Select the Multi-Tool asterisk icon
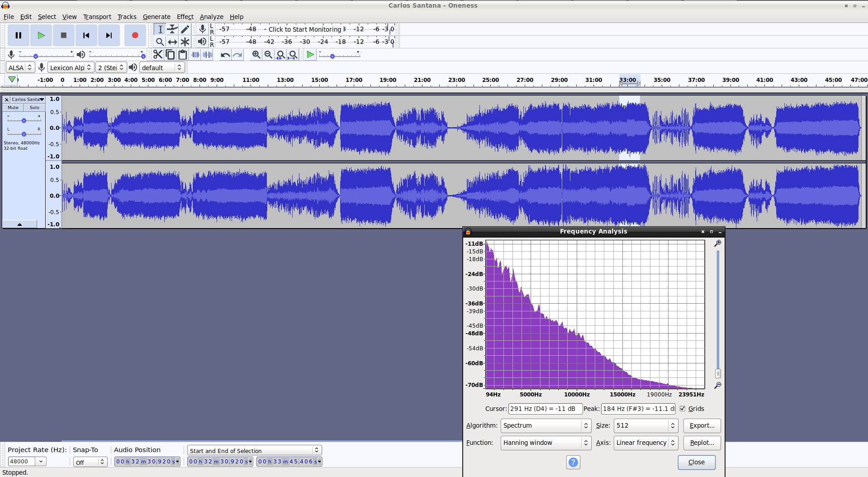The width and height of the screenshot is (868, 477). [185, 42]
